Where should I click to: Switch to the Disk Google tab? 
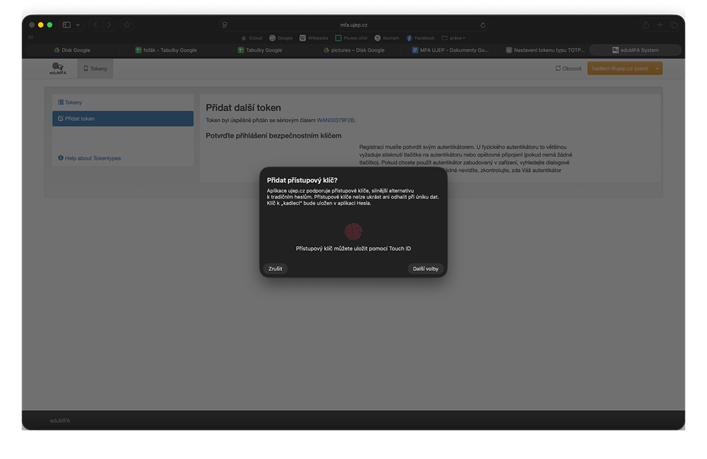[72, 50]
